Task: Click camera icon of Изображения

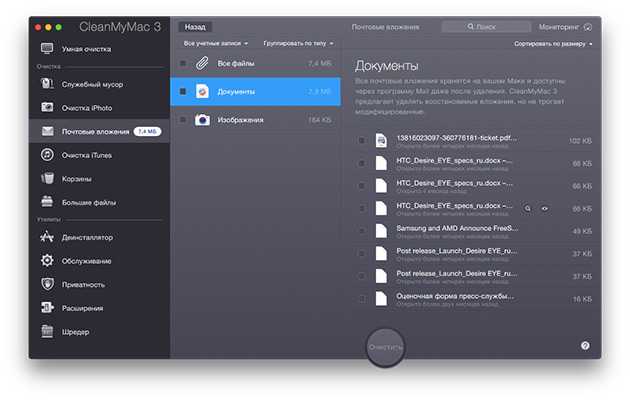Action: tap(202, 120)
